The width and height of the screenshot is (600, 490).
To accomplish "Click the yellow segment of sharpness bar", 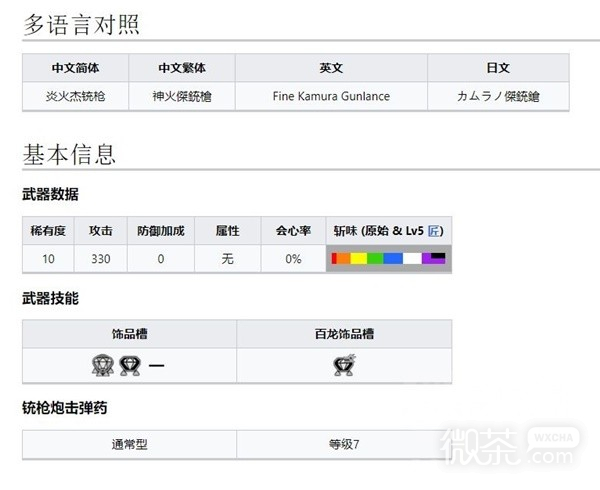I will pyautogui.click(x=359, y=258).
